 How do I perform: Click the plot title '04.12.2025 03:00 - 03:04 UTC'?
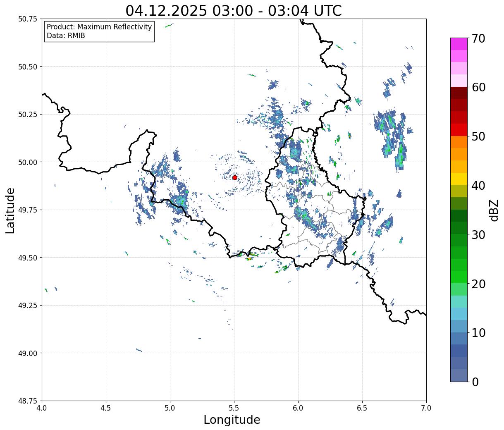click(x=234, y=10)
